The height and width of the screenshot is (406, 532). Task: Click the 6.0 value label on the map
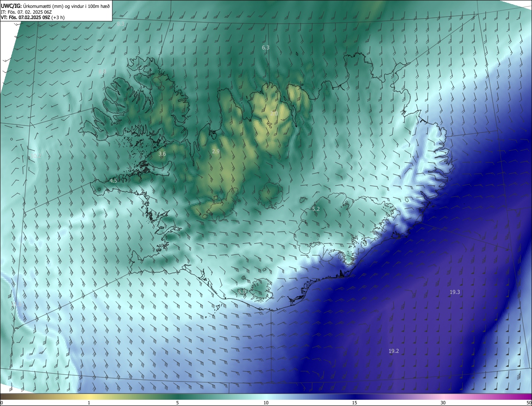pos(242,292)
